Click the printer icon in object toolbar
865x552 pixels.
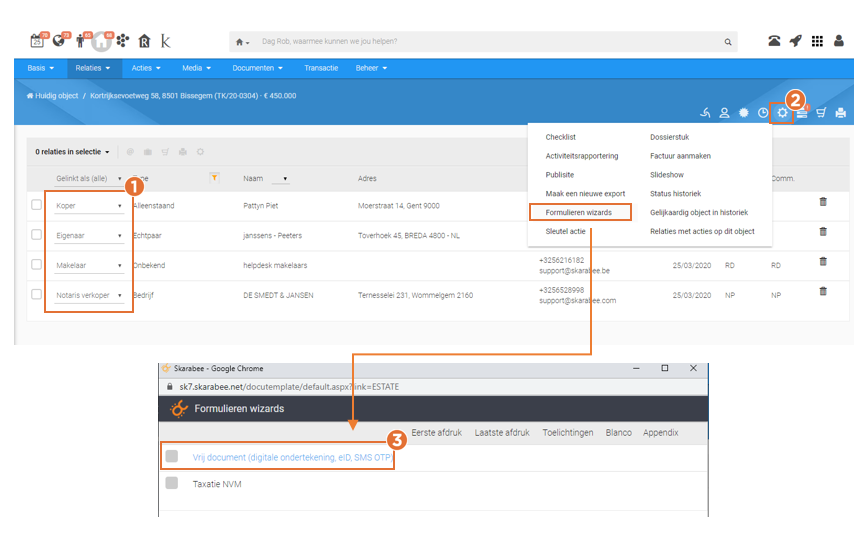coord(841,112)
